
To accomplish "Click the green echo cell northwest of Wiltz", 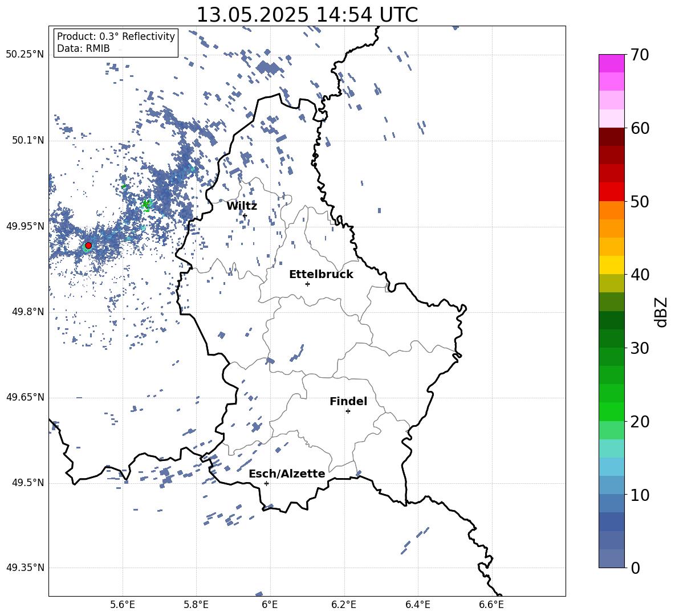I will (147, 205).
